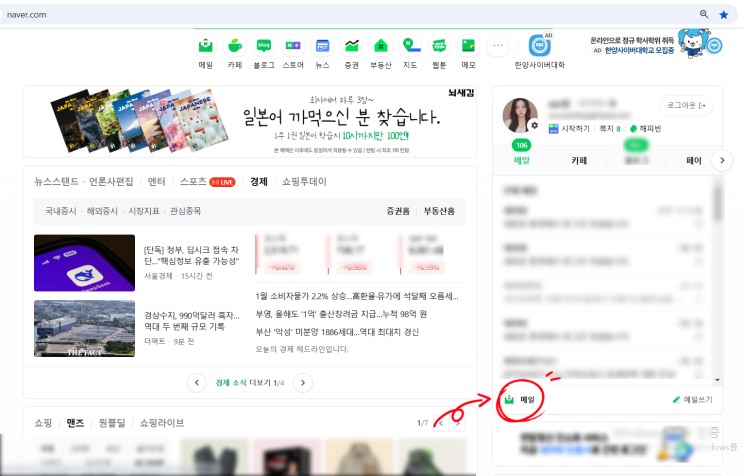Open the 뉴스 shortcut icon
Screen dimensions: 743x476
tap(322, 46)
